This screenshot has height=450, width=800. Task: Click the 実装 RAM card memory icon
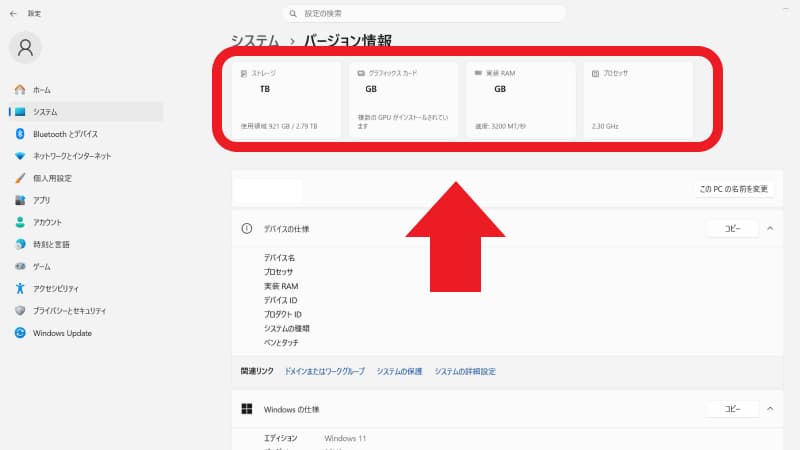coord(479,73)
